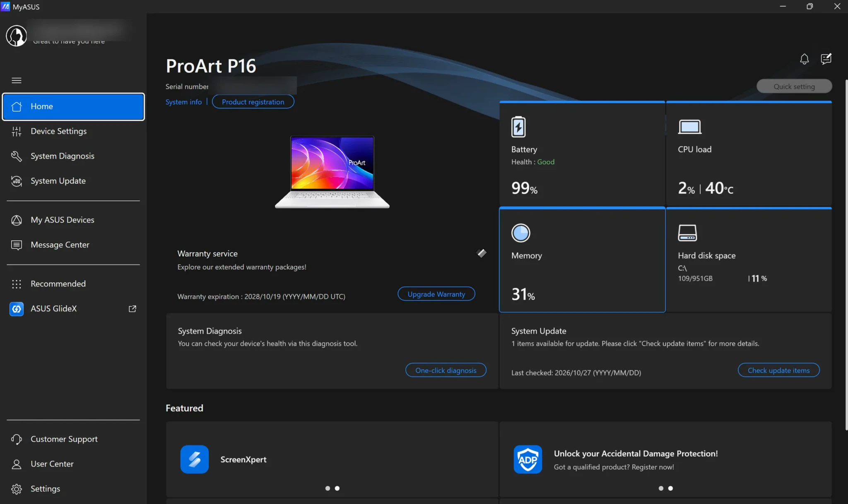Viewport: 848px width, 504px height.
Task: Select Home in the sidebar
Action: 73,107
